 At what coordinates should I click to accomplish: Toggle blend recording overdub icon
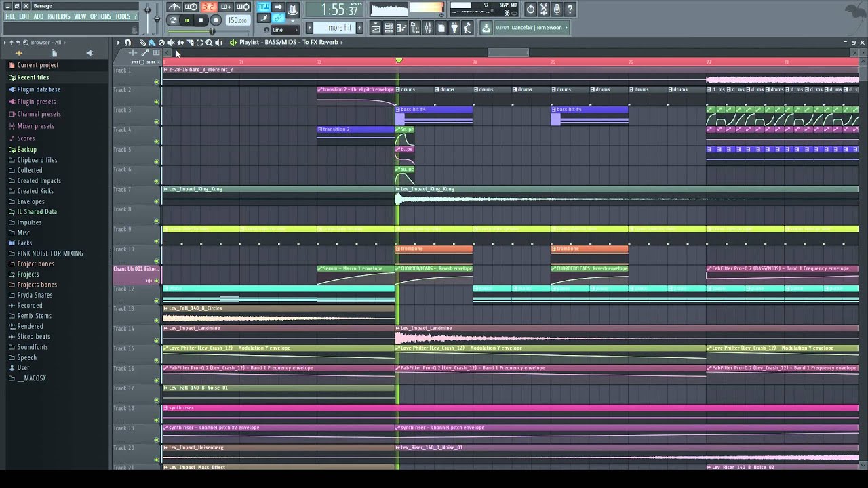tap(226, 7)
